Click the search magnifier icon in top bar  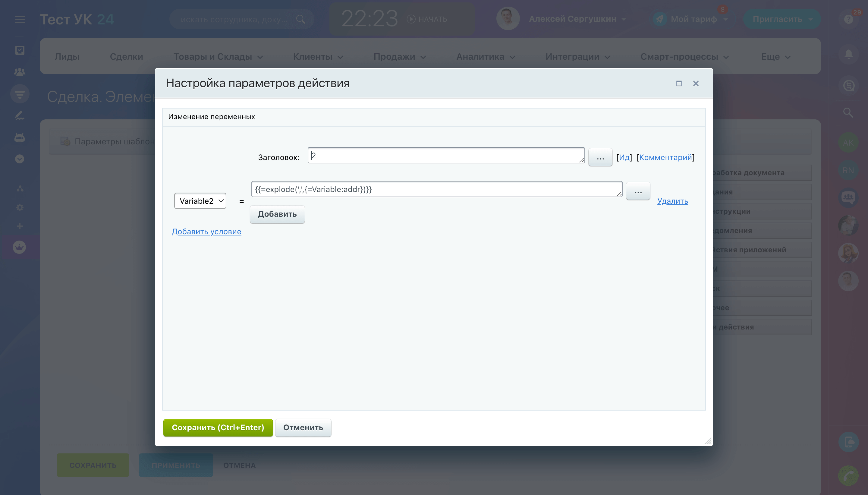tap(300, 19)
